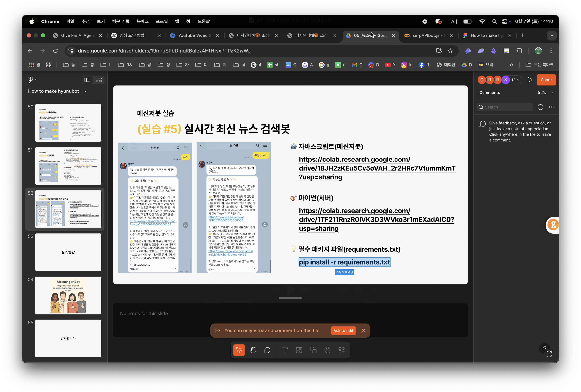Open the Chrome extensions puzzle icon
This screenshot has width=581, height=392.
519,51
